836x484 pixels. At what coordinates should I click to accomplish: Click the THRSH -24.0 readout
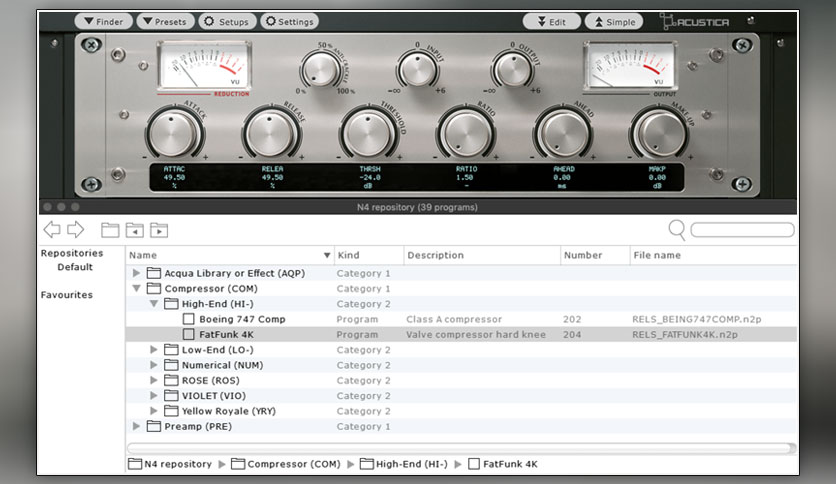[x=369, y=177]
